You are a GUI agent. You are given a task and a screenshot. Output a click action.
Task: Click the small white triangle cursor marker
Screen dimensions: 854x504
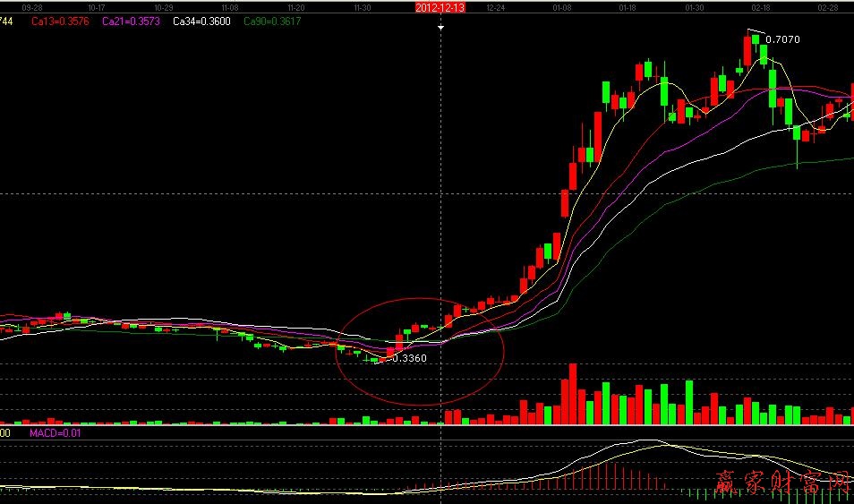click(x=440, y=28)
